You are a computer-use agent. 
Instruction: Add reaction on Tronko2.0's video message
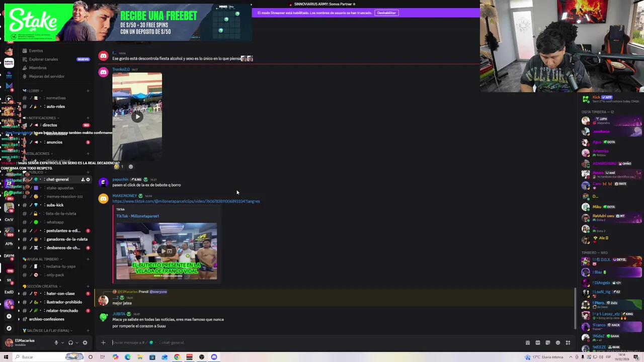[131, 166]
